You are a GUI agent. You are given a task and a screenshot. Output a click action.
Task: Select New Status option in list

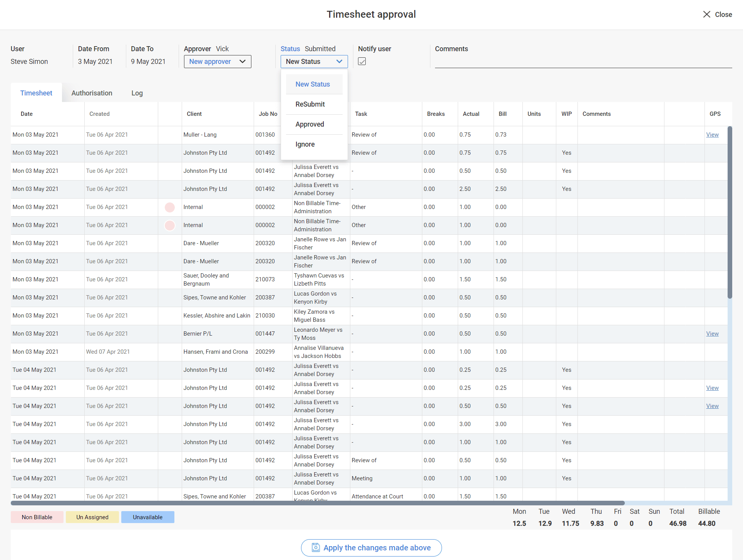314,84
